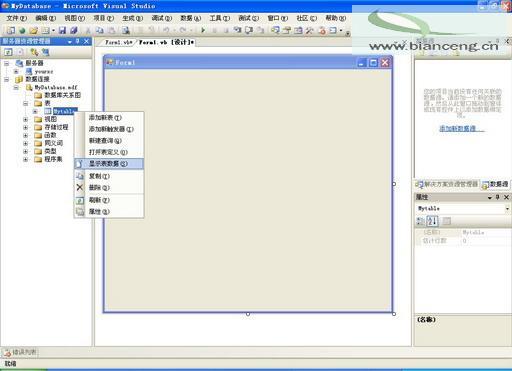Switch to the Form1.vb code tab
The image size is (512, 371).
pos(118,42)
